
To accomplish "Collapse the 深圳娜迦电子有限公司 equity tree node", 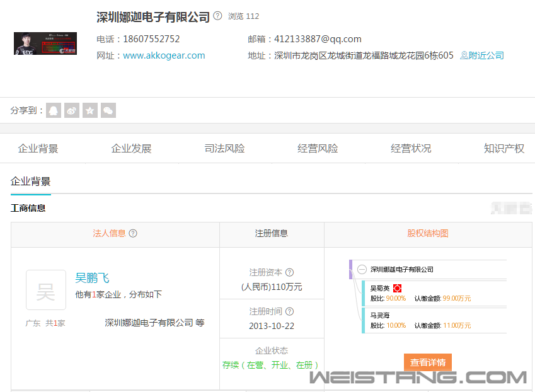I will [362, 269].
